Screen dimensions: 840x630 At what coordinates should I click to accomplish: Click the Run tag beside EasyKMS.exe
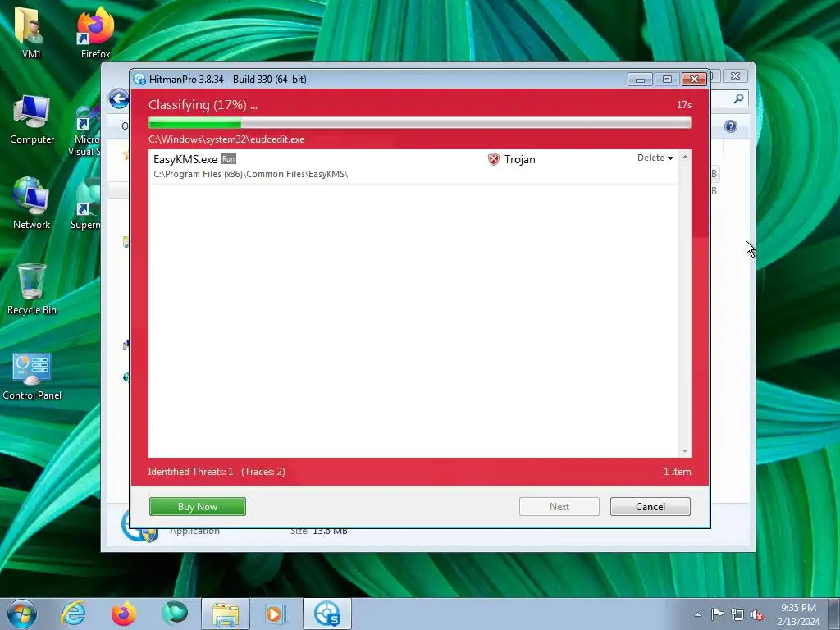click(x=228, y=159)
